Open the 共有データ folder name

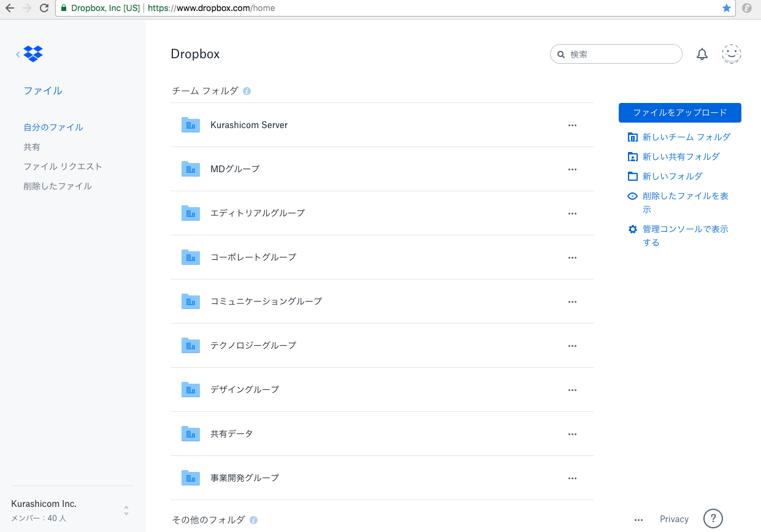[232, 434]
